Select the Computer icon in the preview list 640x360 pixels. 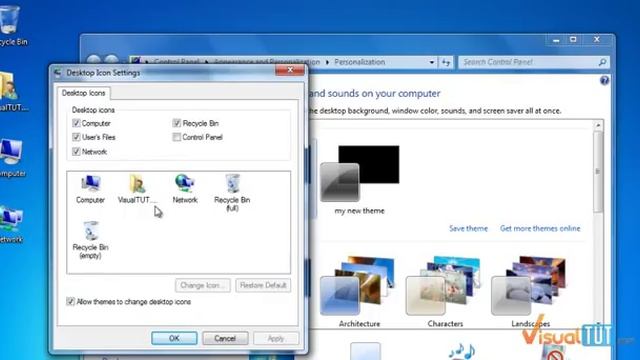point(90,189)
